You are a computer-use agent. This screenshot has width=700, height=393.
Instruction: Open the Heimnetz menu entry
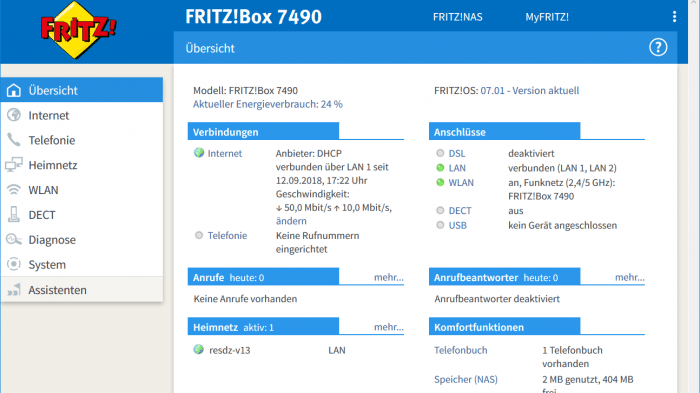tap(82, 165)
